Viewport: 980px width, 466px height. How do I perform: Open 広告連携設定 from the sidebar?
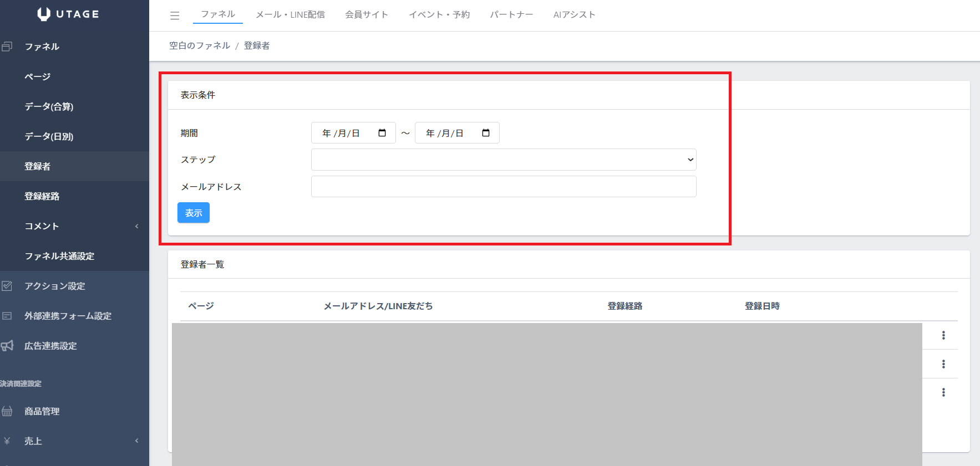(x=50, y=346)
